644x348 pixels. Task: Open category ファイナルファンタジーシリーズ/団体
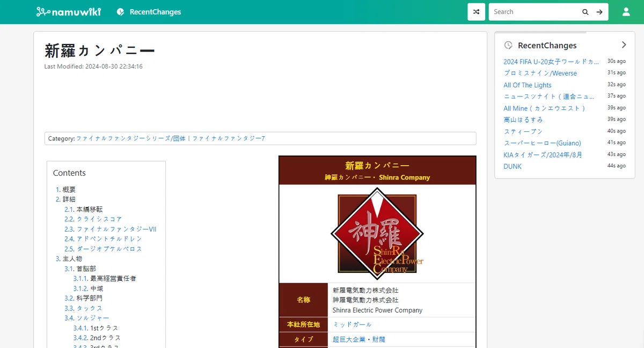131,138
